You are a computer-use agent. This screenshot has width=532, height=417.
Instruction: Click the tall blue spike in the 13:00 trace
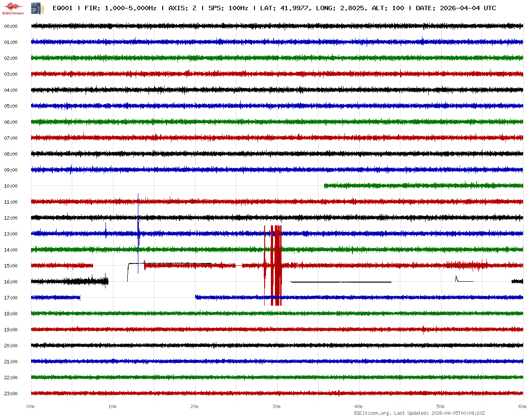pos(138,233)
